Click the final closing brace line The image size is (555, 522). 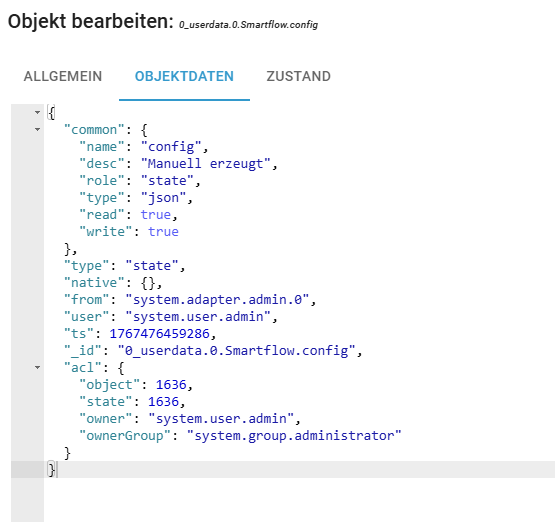click(x=283, y=469)
